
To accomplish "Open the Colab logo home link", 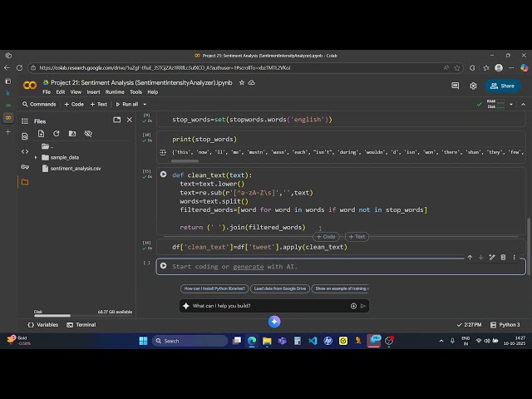I will [30, 86].
